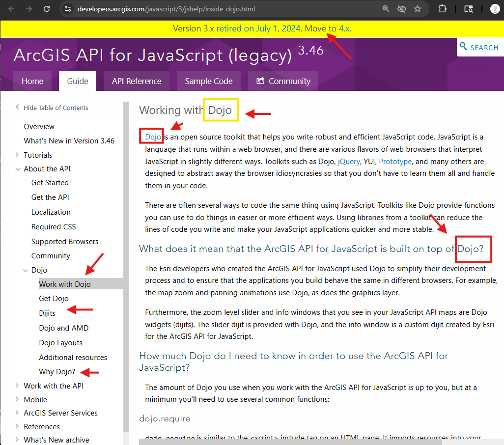Open Community item in sidebar tree

[51, 256]
